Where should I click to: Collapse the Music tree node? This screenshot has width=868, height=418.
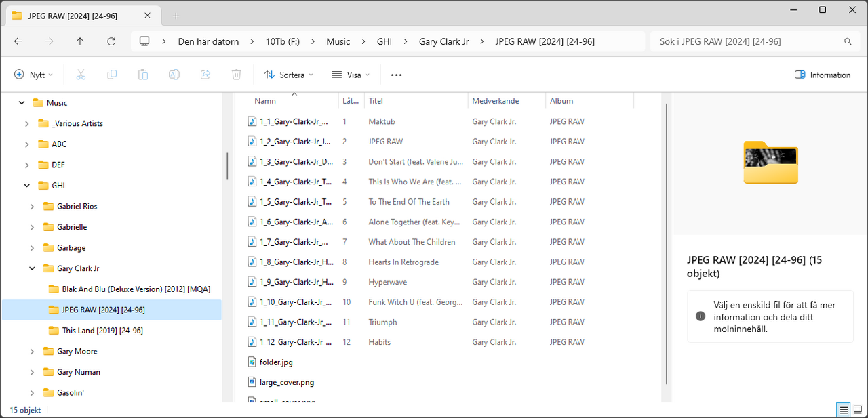21,103
